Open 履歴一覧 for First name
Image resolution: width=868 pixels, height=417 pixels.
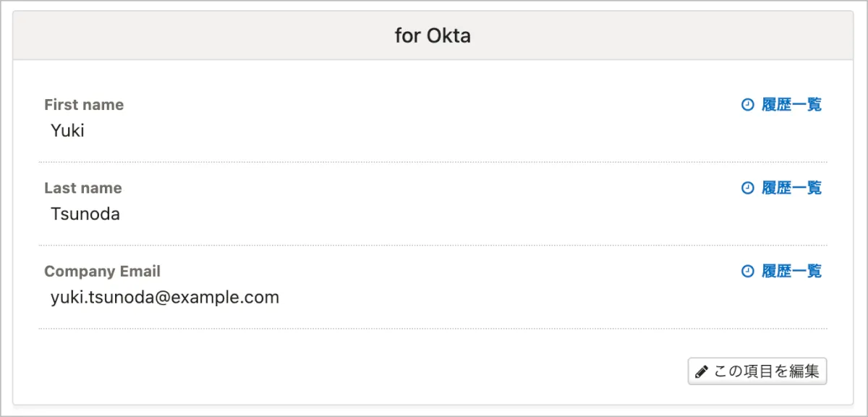(x=791, y=105)
